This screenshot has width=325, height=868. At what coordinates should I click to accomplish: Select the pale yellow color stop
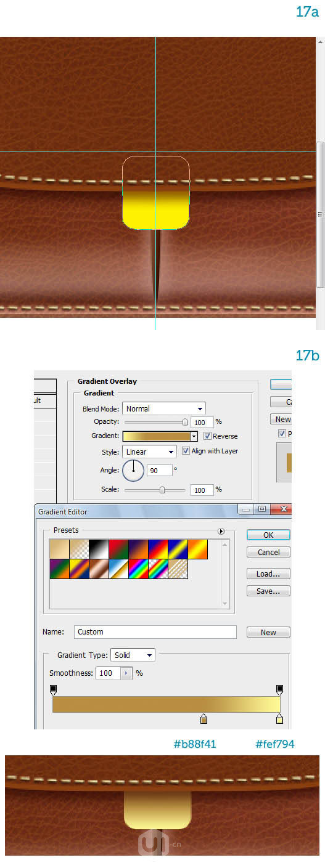tap(279, 719)
